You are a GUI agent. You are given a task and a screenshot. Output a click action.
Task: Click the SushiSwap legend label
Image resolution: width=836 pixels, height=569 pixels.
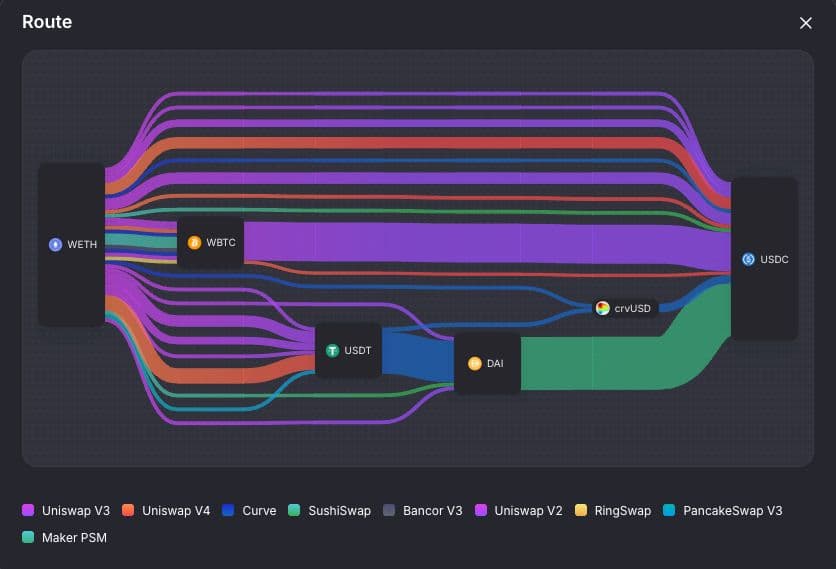(340, 510)
